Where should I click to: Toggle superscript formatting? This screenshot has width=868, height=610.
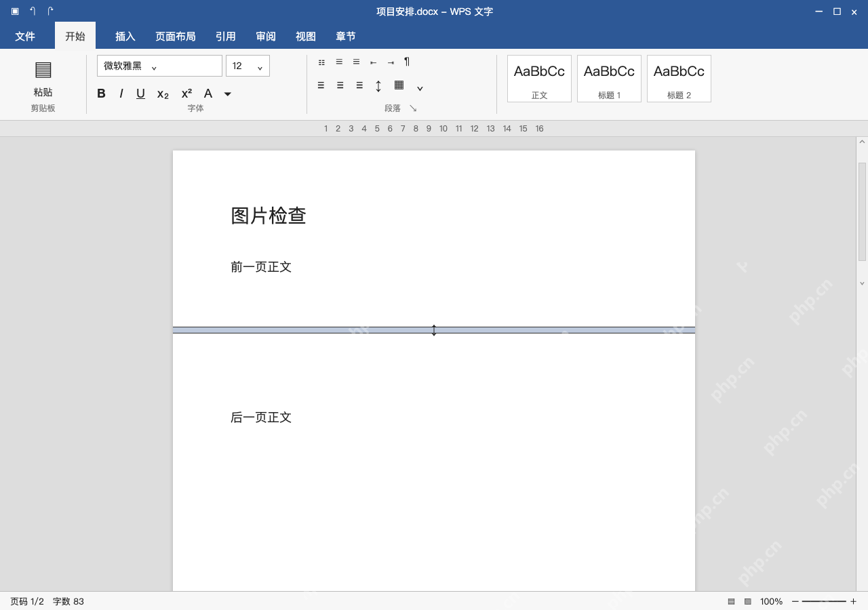[x=186, y=94]
